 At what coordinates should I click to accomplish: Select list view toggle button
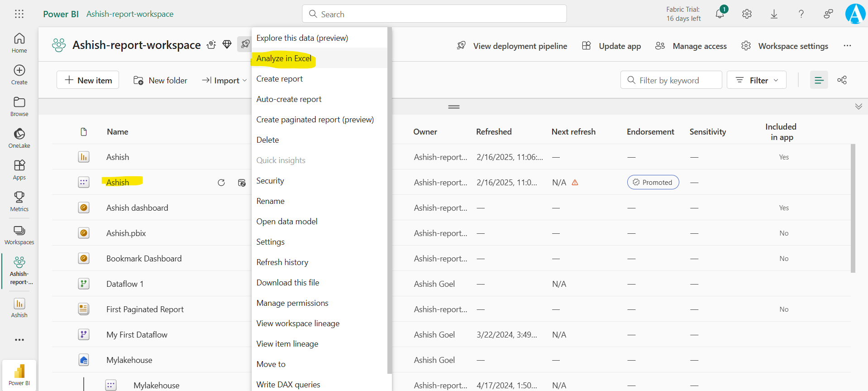(x=819, y=80)
